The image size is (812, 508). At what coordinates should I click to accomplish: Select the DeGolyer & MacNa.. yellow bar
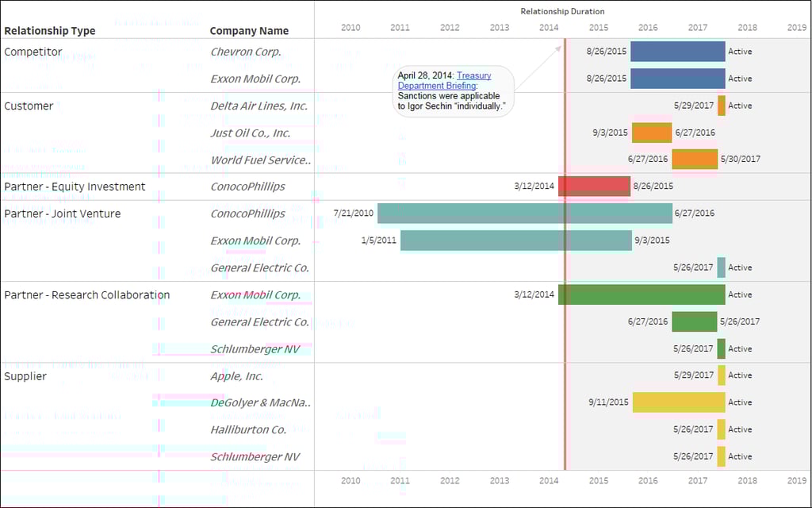[x=679, y=402]
